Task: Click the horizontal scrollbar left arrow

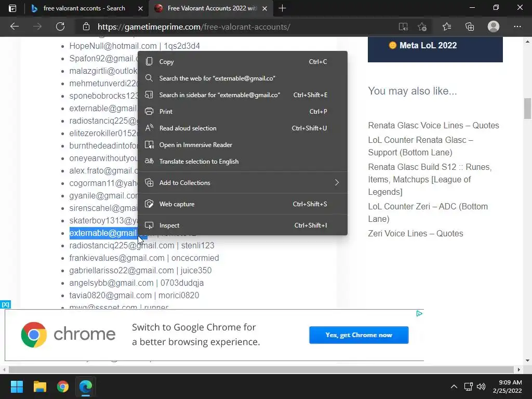Action: pyautogui.click(x=4, y=369)
